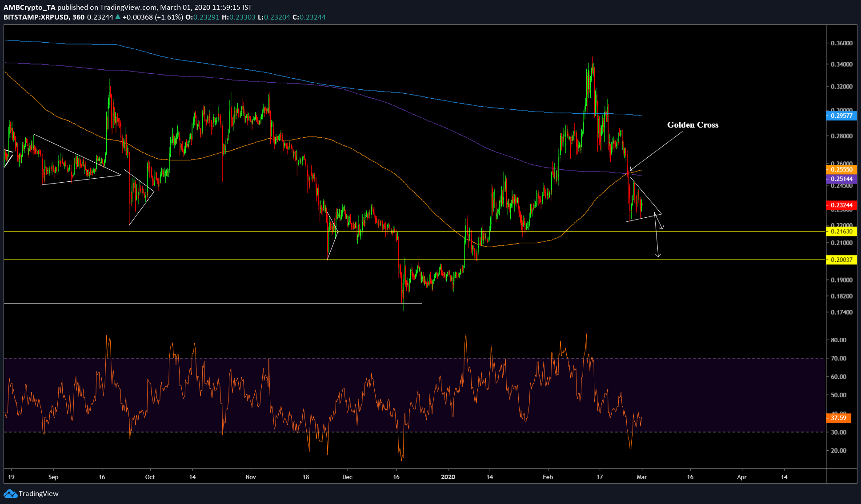Screen dimensions: 861x504
Task: Click the TradingView watermark text
Action: pos(39,493)
